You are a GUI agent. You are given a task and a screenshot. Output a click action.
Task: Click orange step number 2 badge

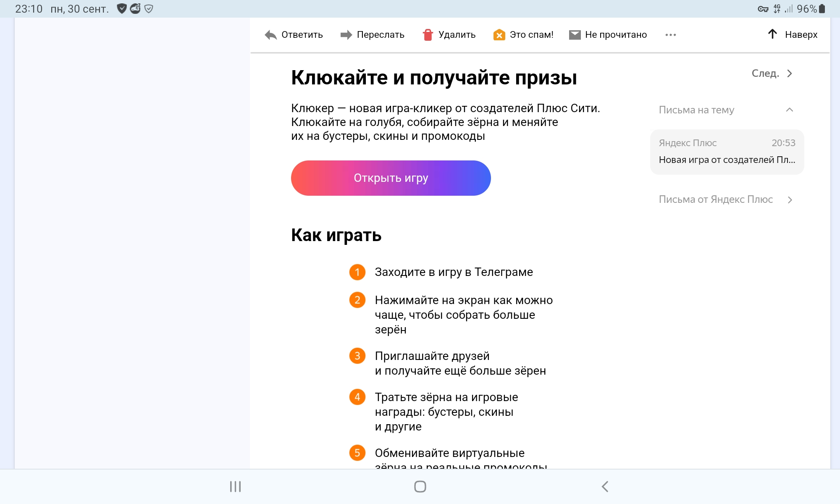pyautogui.click(x=357, y=300)
